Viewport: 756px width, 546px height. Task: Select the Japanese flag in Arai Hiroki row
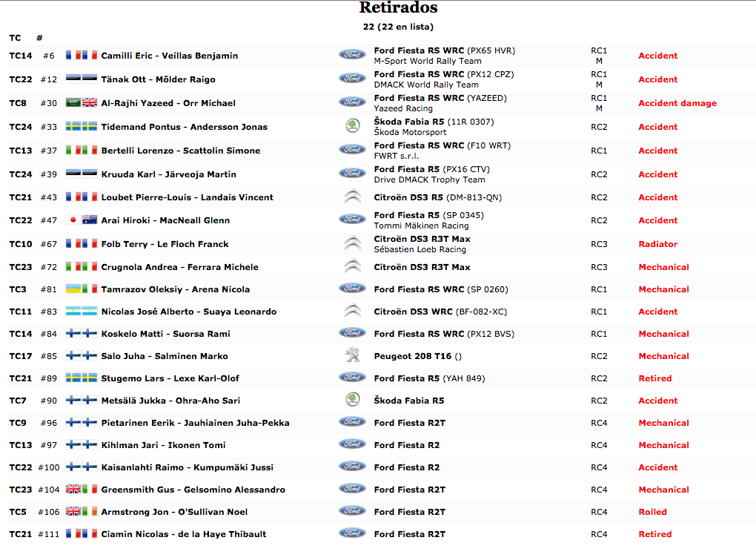(73, 220)
